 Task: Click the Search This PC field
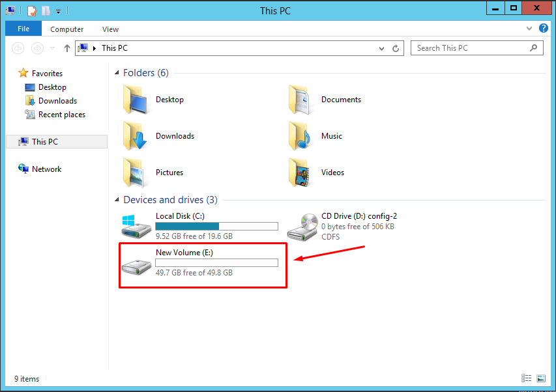click(477, 48)
